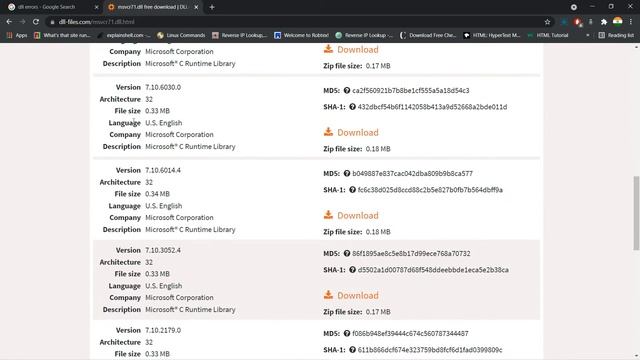This screenshot has width=640, height=360.
Task: Click SHA-1 help icon for version 7.10.3052.4
Action: pos(352,270)
